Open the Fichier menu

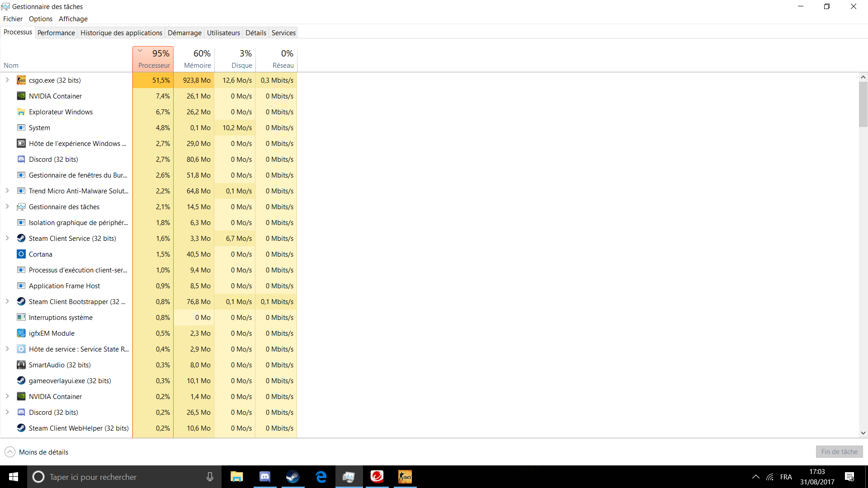(x=13, y=19)
